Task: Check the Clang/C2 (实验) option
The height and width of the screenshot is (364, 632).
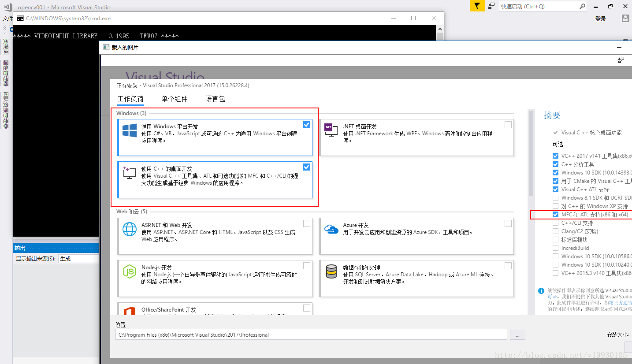Action: pyautogui.click(x=555, y=231)
